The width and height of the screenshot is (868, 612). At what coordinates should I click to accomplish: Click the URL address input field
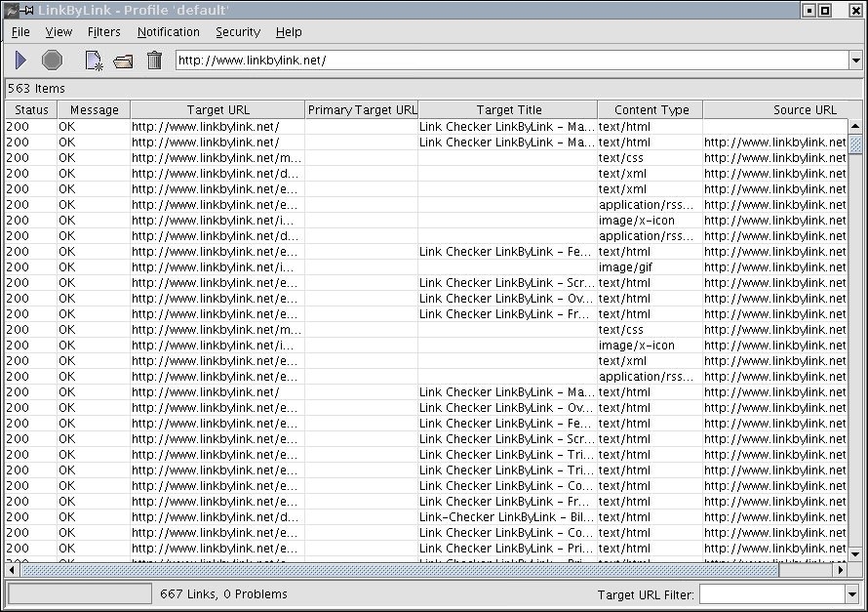[513, 61]
